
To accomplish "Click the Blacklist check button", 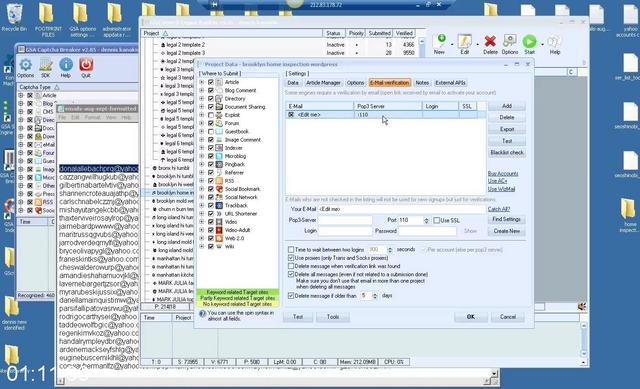I will (507, 152).
